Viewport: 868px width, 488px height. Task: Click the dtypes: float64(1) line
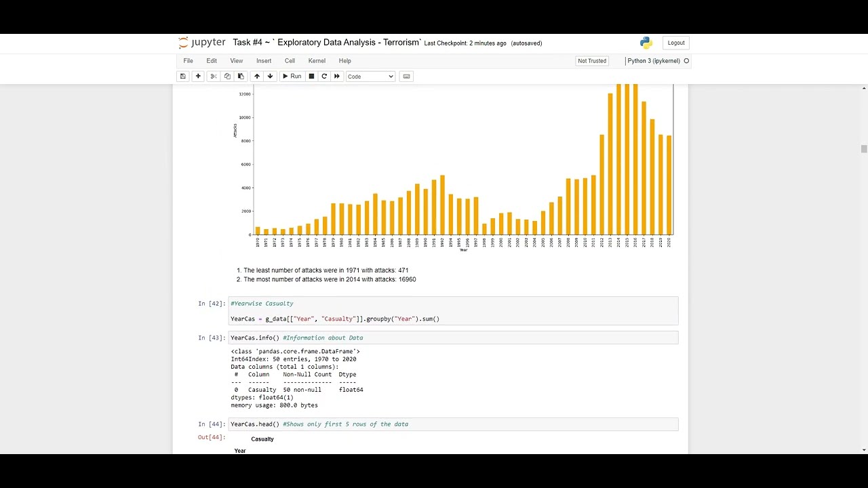coord(262,398)
